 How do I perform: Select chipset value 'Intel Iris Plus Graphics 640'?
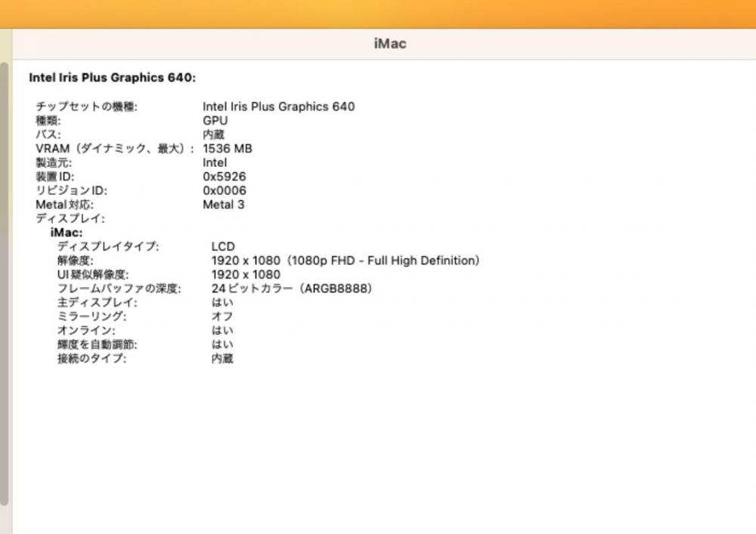point(279,106)
